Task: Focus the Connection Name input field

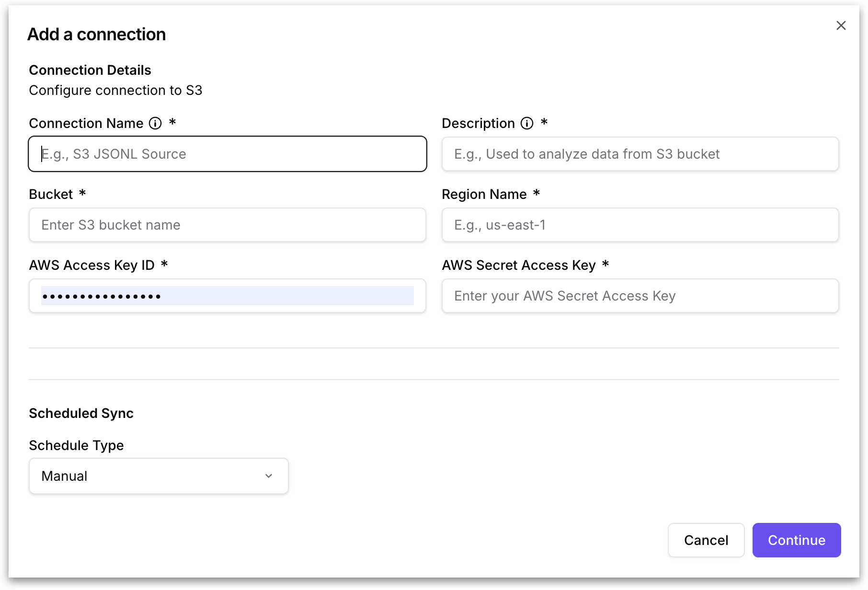Action: (x=227, y=154)
